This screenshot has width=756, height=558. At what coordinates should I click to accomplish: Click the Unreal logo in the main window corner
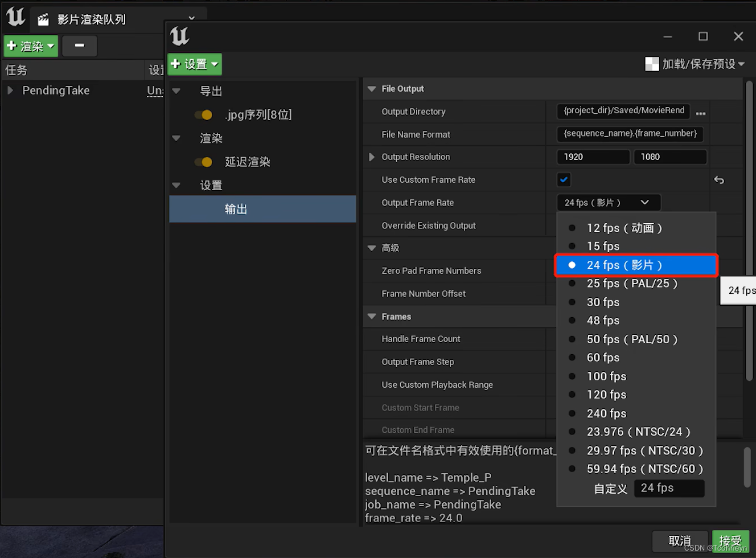(x=15, y=18)
